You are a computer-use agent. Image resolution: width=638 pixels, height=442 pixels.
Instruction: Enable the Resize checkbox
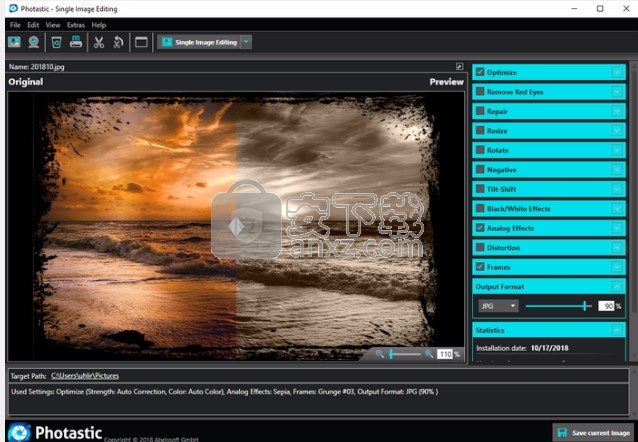480,131
